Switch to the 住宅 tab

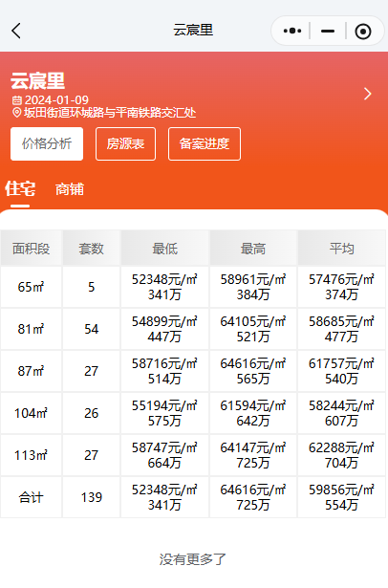pyautogui.click(x=20, y=189)
